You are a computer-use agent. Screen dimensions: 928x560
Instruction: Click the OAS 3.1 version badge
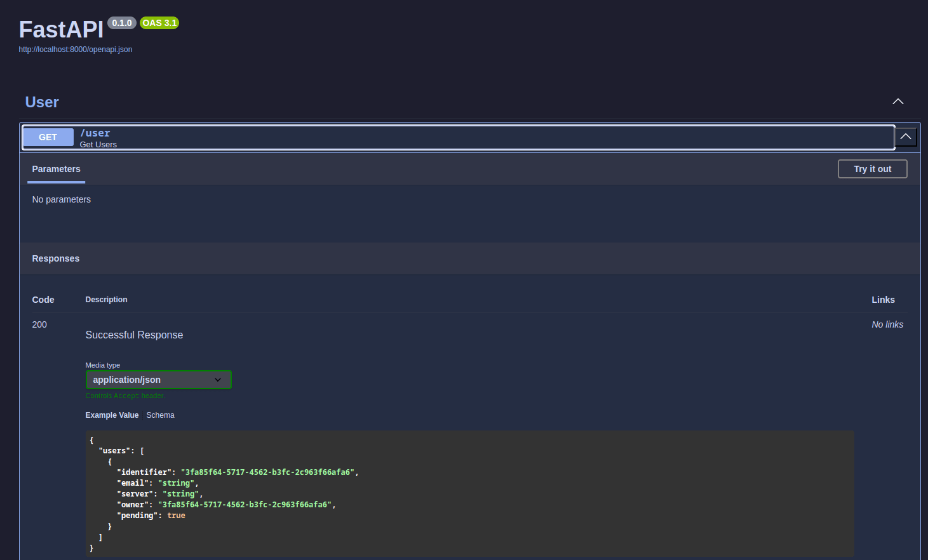click(x=159, y=22)
